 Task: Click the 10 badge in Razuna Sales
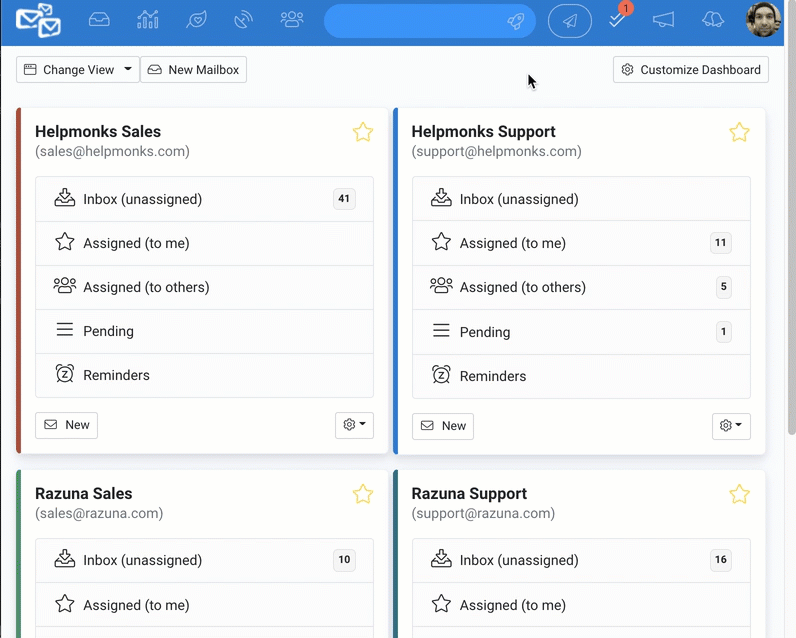(344, 560)
